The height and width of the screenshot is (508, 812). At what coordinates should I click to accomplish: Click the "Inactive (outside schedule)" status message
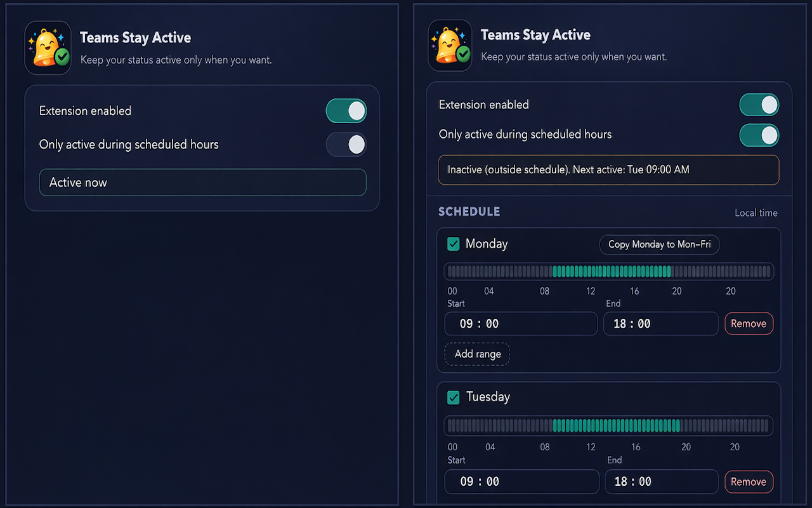608,170
